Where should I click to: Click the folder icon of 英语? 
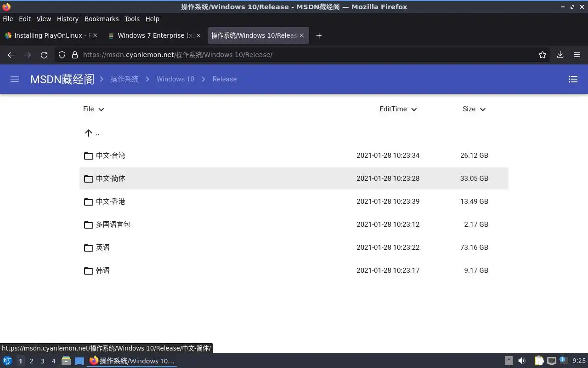(89, 247)
